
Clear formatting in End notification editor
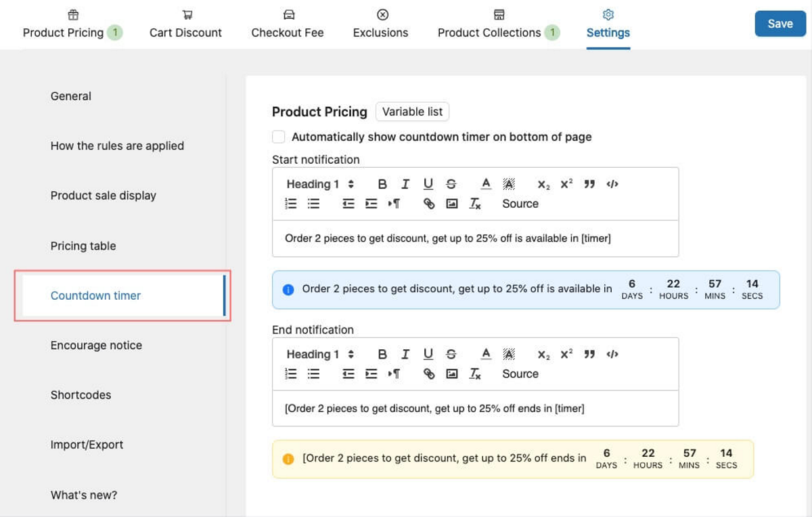pyautogui.click(x=475, y=374)
